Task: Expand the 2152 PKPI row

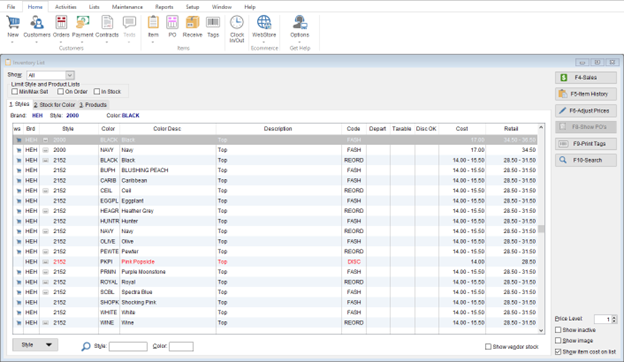Action: pos(45,262)
